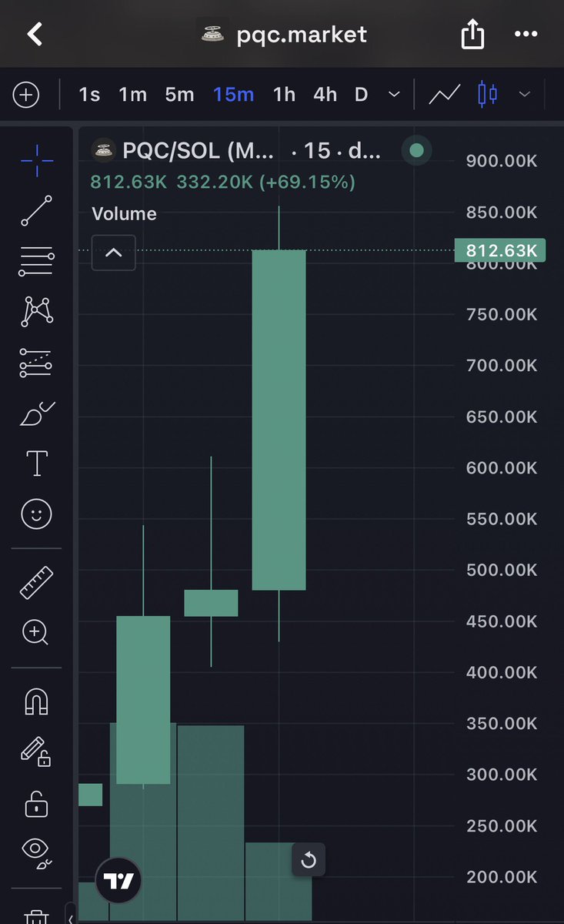Screen dimensions: 564x924
Task: Go back with the left chevron
Action: tap(35, 34)
